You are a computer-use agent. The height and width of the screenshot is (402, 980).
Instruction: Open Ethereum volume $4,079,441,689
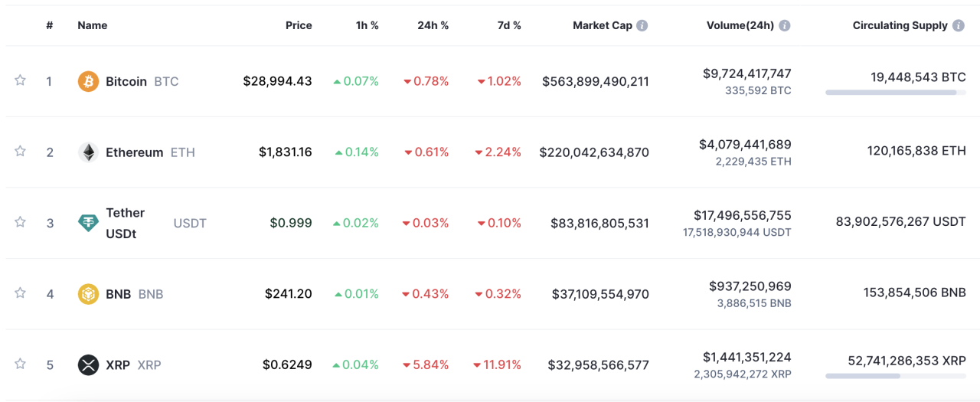(745, 144)
